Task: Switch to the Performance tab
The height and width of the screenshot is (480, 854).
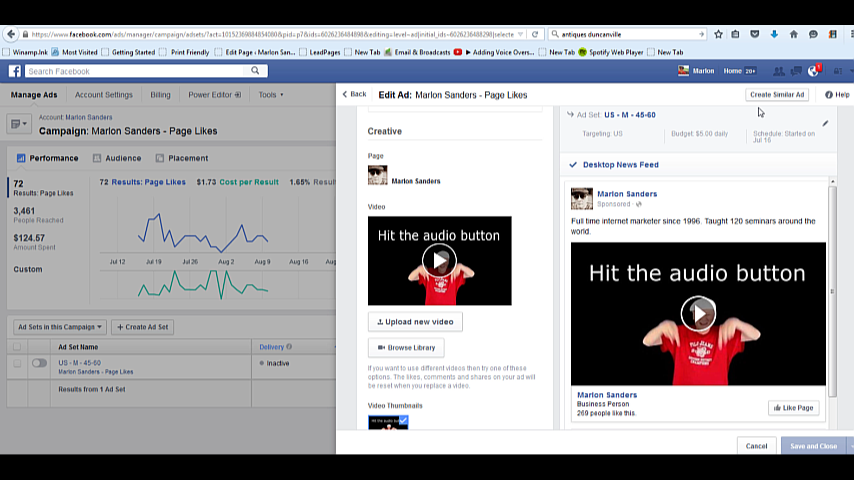Action: 47,158
